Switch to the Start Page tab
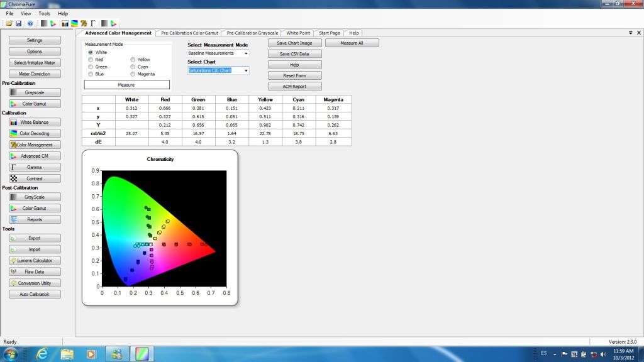The image size is (644, 362). coord(330,33)
